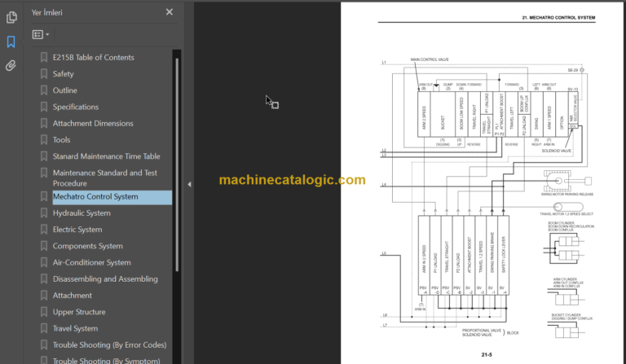The height and width of the screenshot is (364, 626).
Task: Open Disassembling and Assembling bookmark
Action: coord(105,279)
